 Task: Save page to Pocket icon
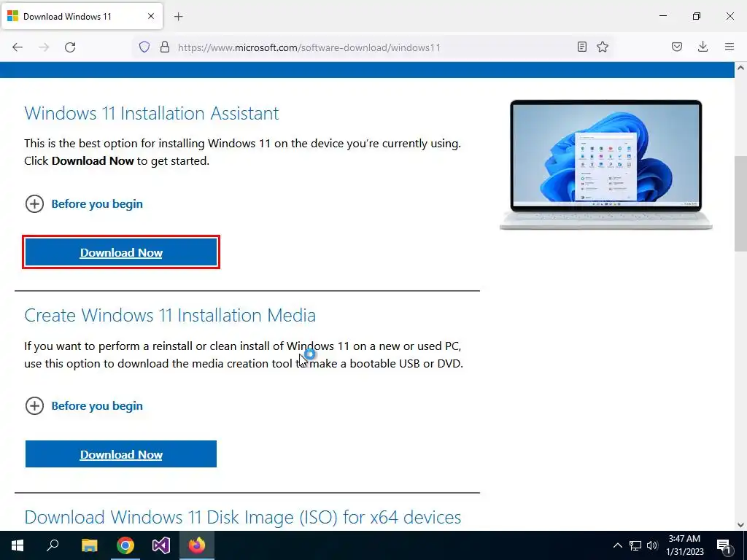[x=677, y=47]
